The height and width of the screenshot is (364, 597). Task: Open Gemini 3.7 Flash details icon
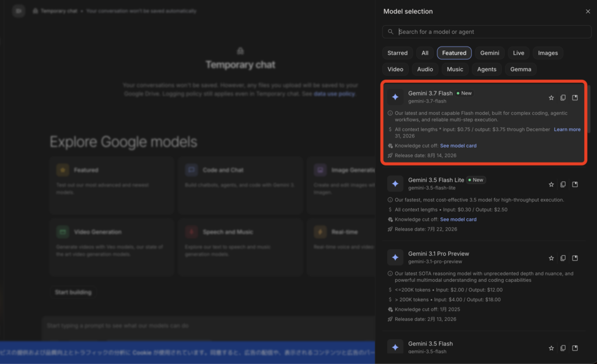click(x=575, y=98)
